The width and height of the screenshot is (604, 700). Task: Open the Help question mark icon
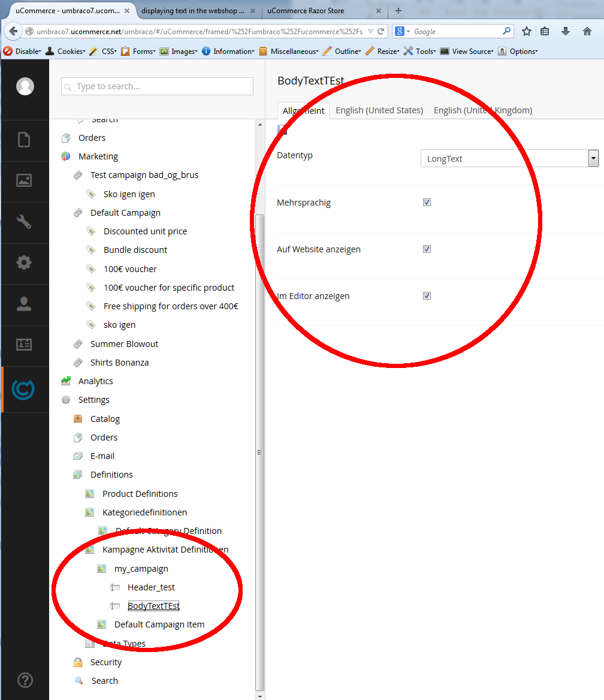coord(25,680)
